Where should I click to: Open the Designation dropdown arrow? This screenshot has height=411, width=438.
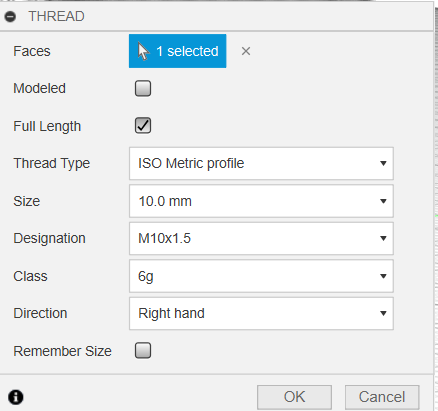(x=383, y=238)
